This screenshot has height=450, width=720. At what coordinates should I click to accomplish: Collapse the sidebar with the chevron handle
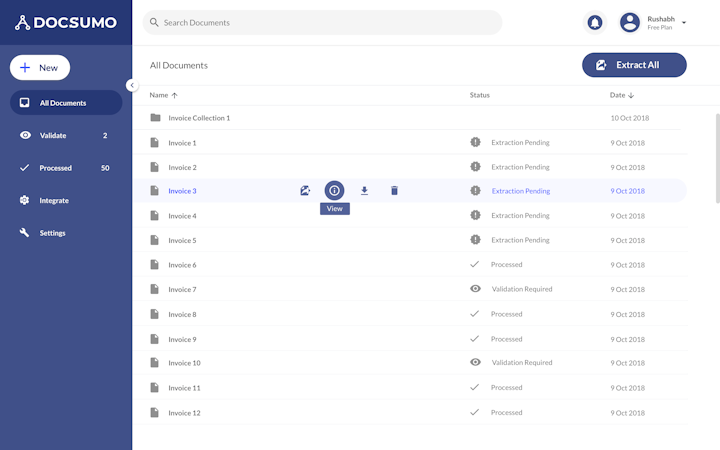131,85
